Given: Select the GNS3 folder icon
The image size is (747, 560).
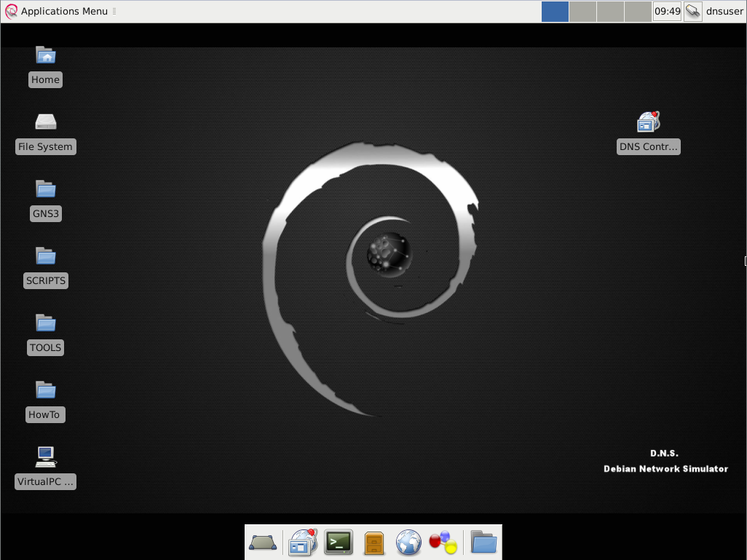Looking at the screenshot, I should (x=46, y=189).
